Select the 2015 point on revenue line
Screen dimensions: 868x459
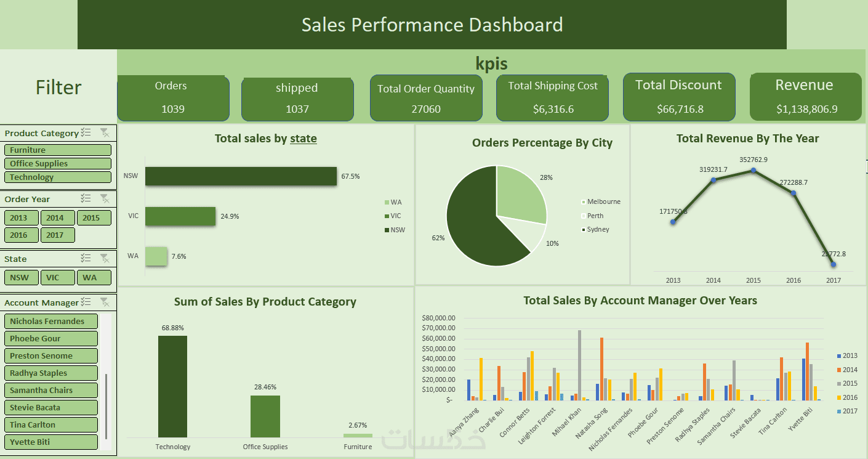click(x=753, y=170)
